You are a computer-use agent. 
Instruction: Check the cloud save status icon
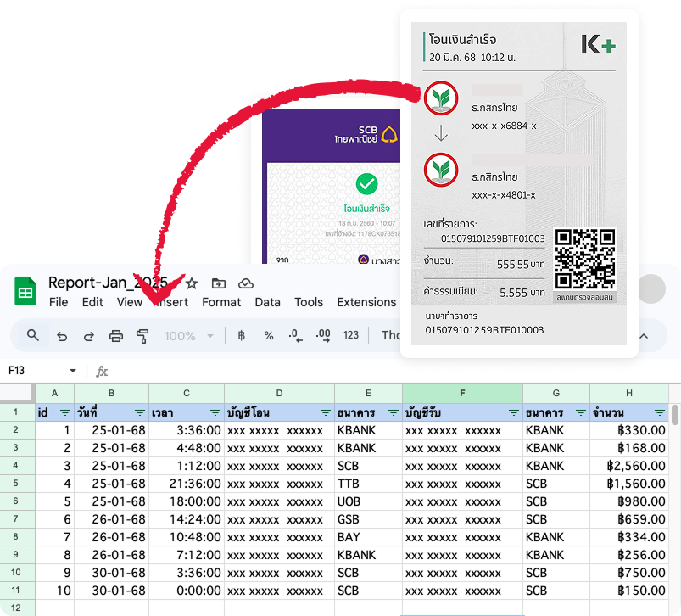246,283
